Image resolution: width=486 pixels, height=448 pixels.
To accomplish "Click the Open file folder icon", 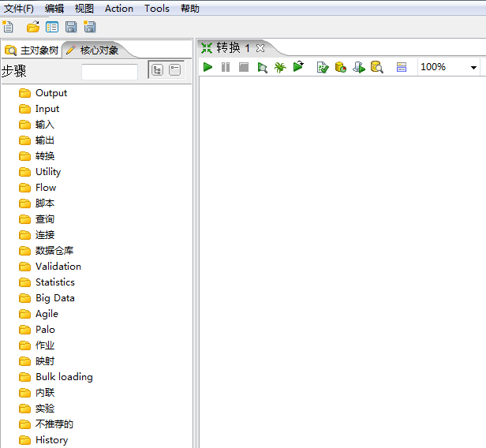I will pos(33,27).
